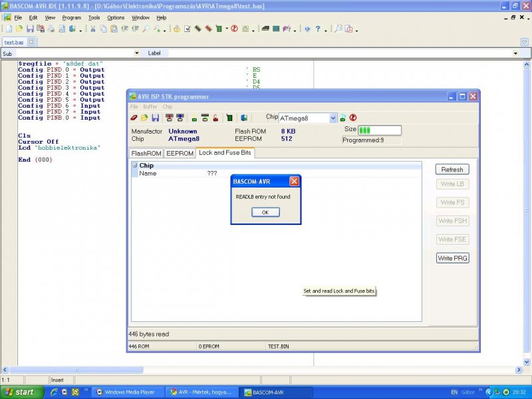This screenshot has width=532, height=399.
Task: Open the Label dropdown list
Action: 515,53
